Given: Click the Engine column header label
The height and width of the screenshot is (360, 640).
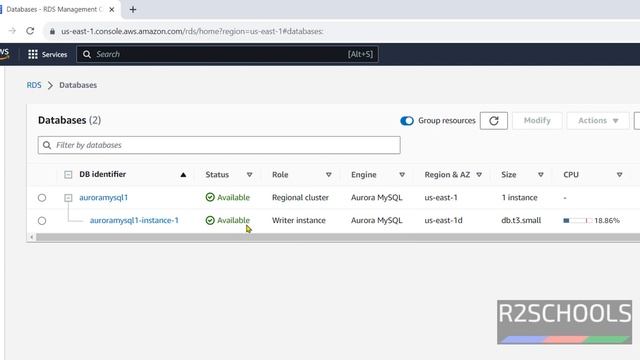Looking at the screenshot, I should click(364, 175).
